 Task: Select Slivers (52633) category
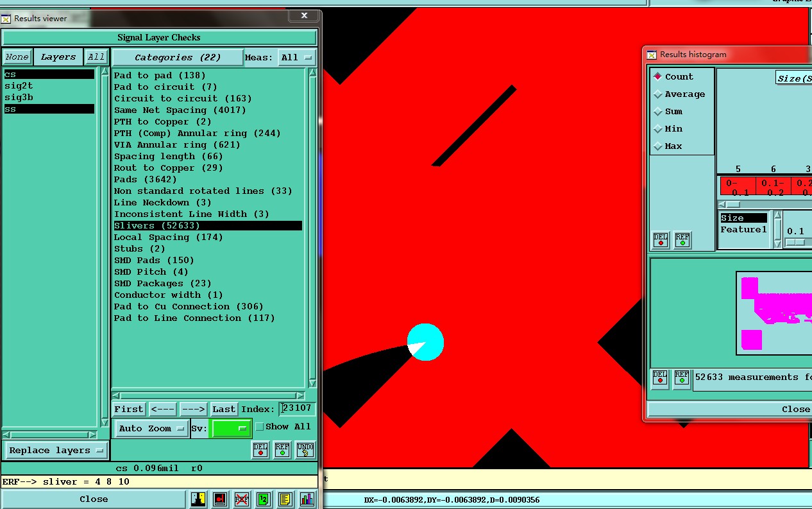coord(208,225)
